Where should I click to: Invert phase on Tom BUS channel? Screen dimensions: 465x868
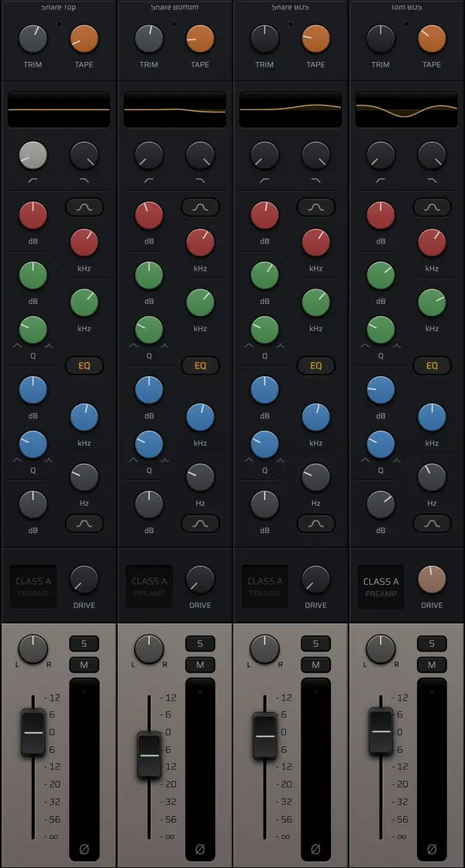tap(432, 849)
